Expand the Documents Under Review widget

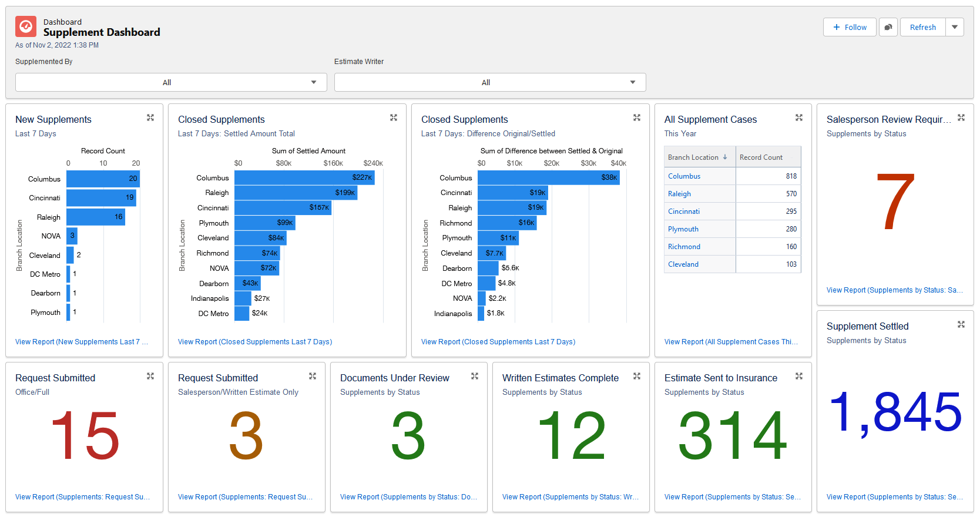475,376
